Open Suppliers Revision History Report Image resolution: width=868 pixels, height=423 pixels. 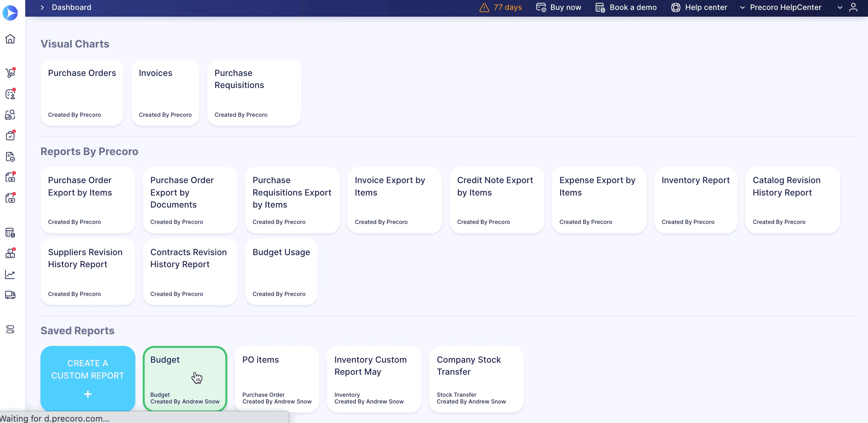point(88,272)
